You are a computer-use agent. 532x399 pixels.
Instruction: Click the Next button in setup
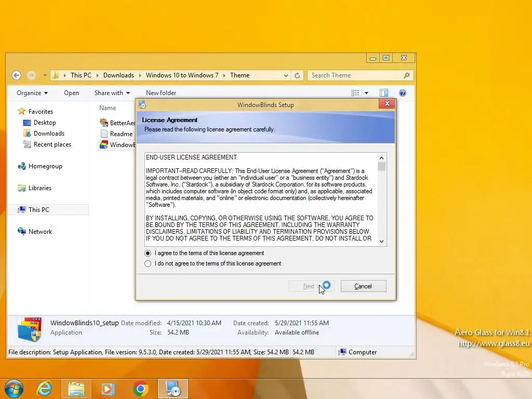312,286
